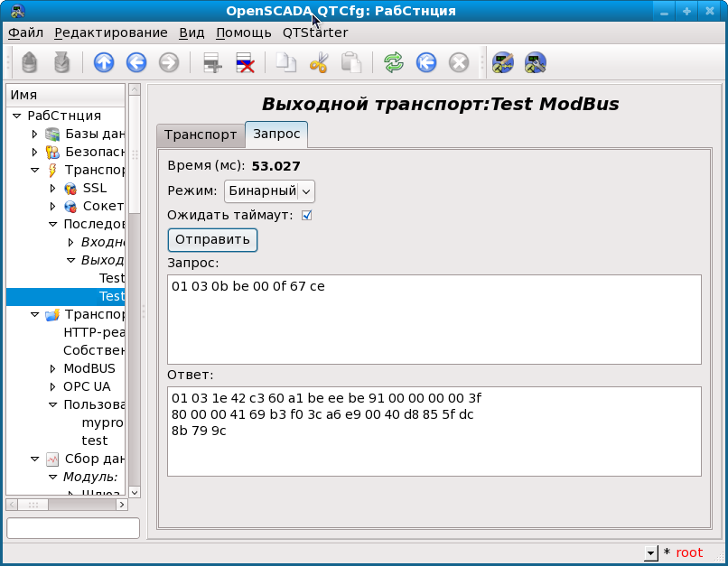Toggle the 'Ожидать таймаут' checkbox
The height and width of the screenshot is (566, 728).
click(x=306, y=215)
